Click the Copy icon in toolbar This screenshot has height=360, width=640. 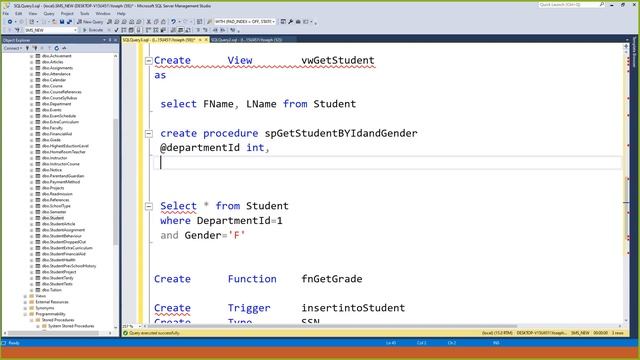tap(156, 22)
